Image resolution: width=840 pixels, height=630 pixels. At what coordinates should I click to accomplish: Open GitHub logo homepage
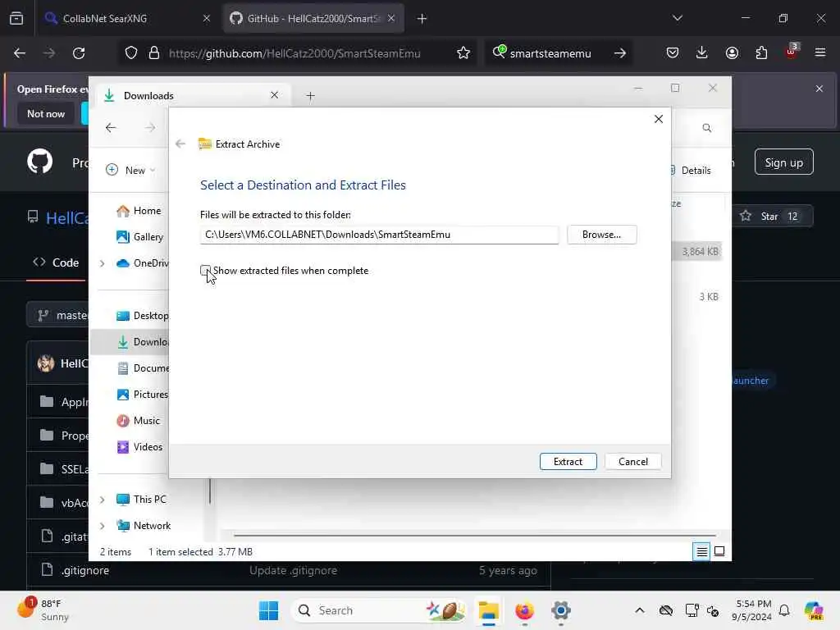40,162
